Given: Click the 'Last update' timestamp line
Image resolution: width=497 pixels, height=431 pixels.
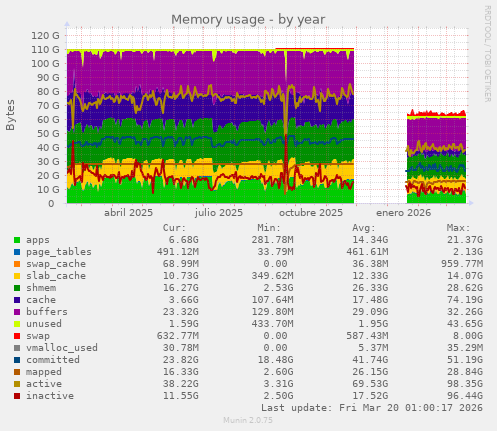Looking at the screenshot, I should tap(372, 408).
